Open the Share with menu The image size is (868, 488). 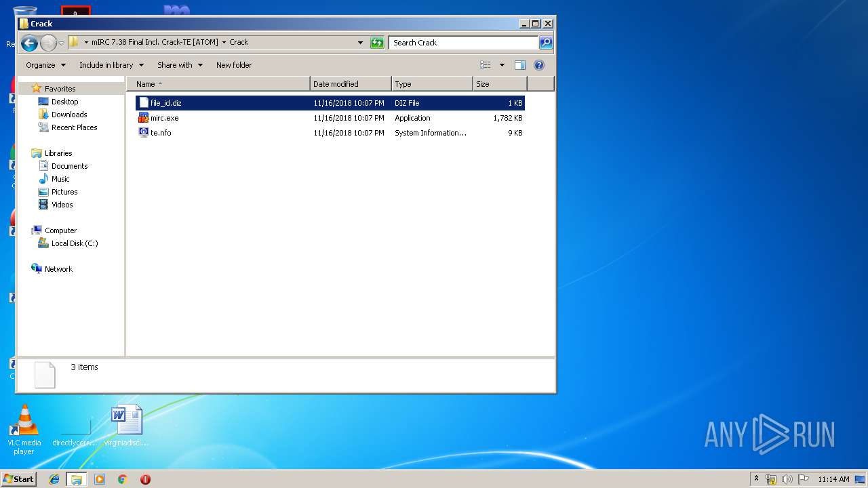pos(180,65)
